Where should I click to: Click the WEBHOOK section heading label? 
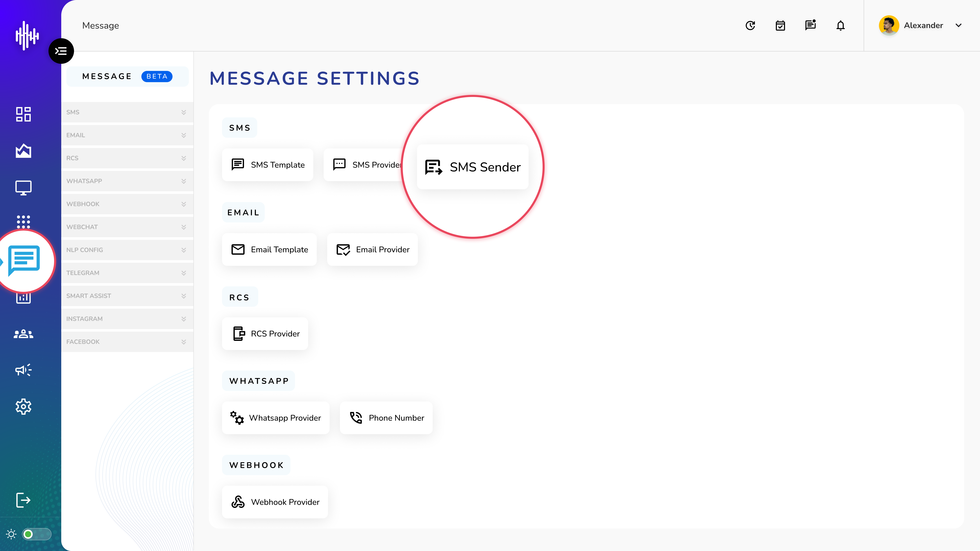[x=256, y=465]
